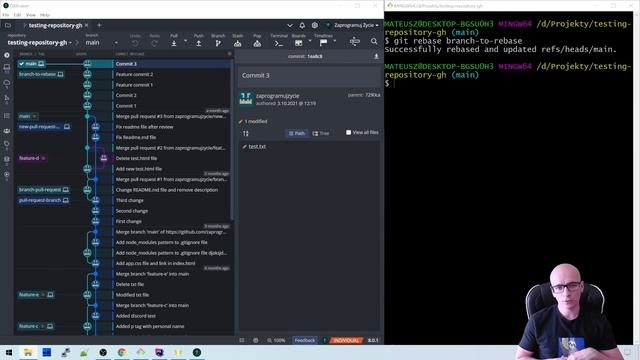
Task: Select the new-pull-request branch label
Action: [x=44, y=127]
